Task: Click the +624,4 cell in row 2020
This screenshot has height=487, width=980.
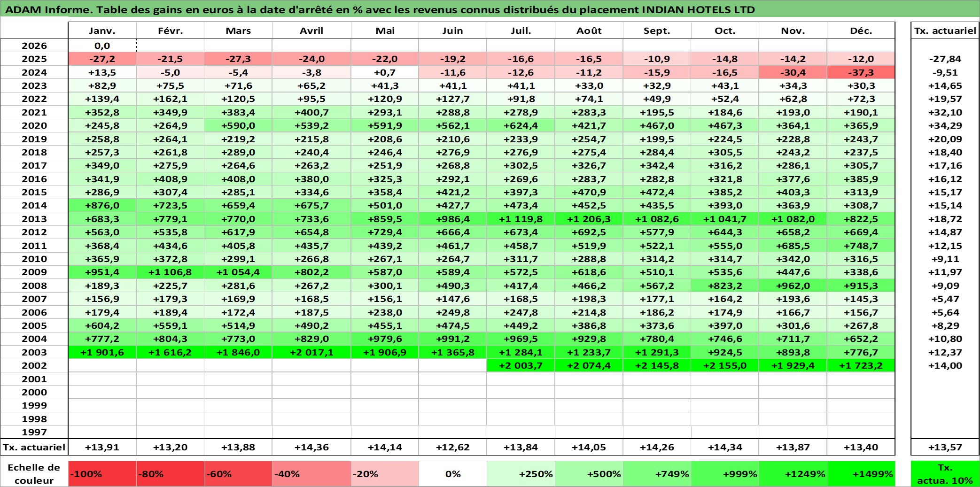Action: pos(521,125)
